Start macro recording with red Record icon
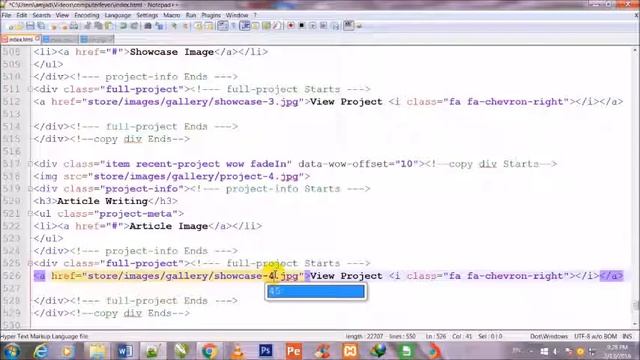The image size is (640, 360). pos(291,26)
